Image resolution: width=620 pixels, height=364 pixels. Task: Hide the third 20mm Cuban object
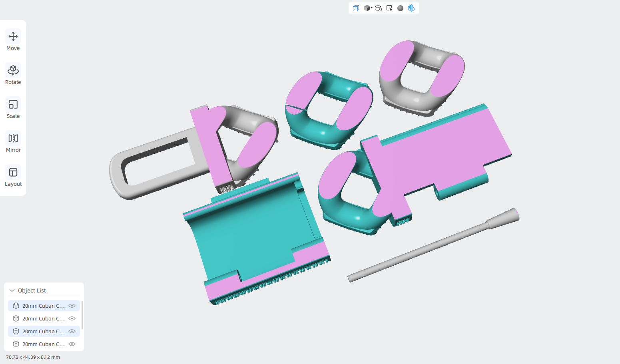tap(72, 331)
